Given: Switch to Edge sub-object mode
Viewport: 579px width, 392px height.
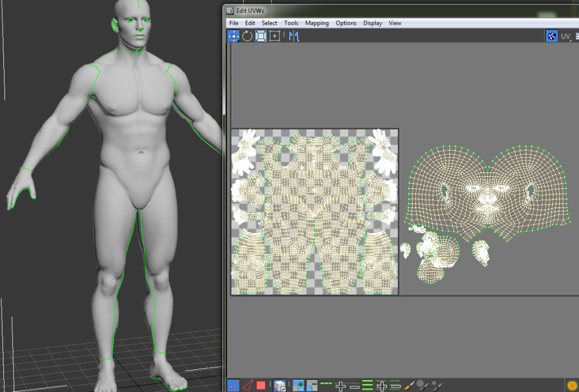Looking at the screenshot, I should click(x=247, y=386).
